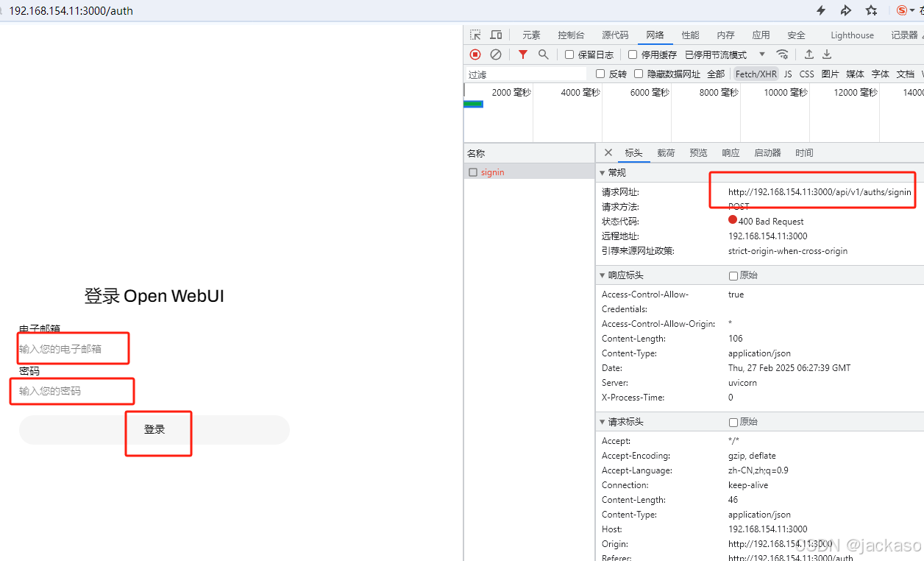Focus the 密码 password input field
Screen dimensions: 924x561
pos(154,391)
